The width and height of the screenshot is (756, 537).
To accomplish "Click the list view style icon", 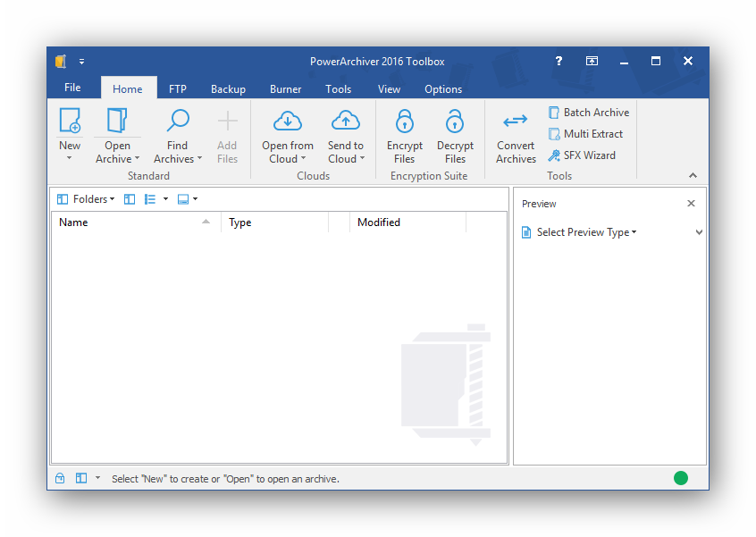I will (150, 199).
